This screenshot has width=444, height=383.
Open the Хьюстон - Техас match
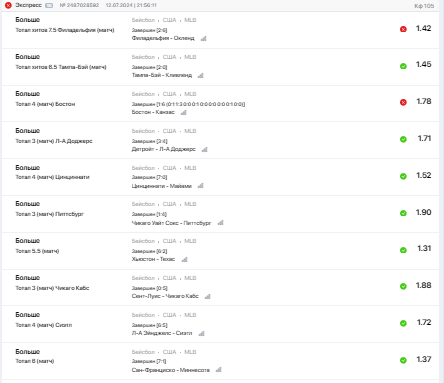click(x=153, y=259)
